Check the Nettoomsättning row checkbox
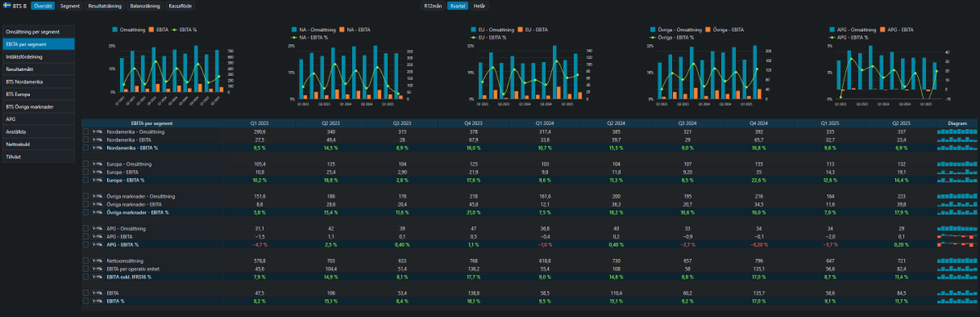This screenshot has height=317, width=980. pyautogui.click(x=86, y=261)
